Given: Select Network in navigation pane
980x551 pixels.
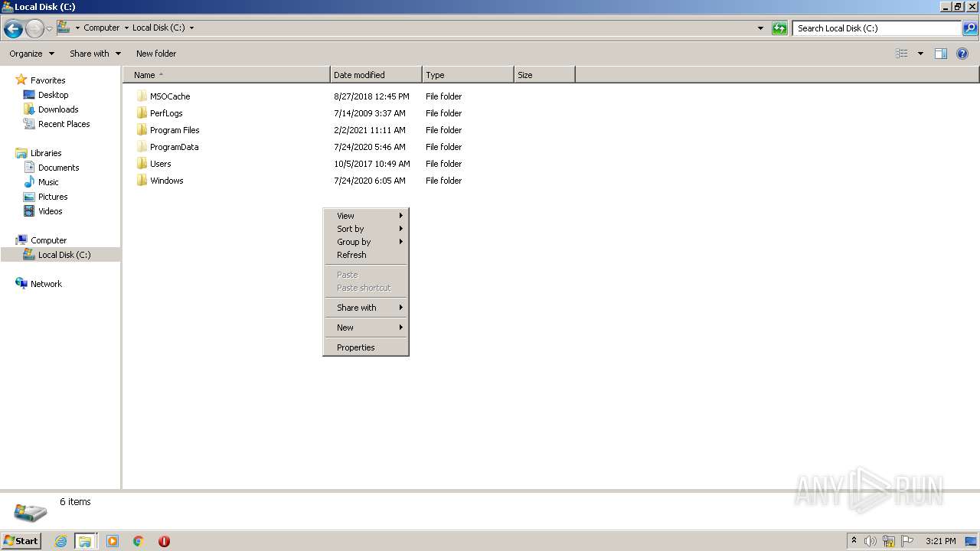Looking at the screenshot, I should tap(46, 284).
